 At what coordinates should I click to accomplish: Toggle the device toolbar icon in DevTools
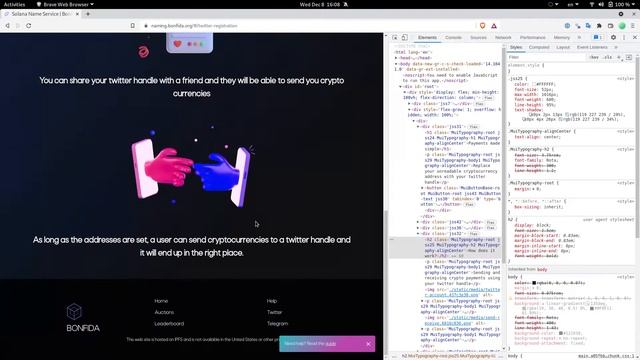[x=404, y=38]
